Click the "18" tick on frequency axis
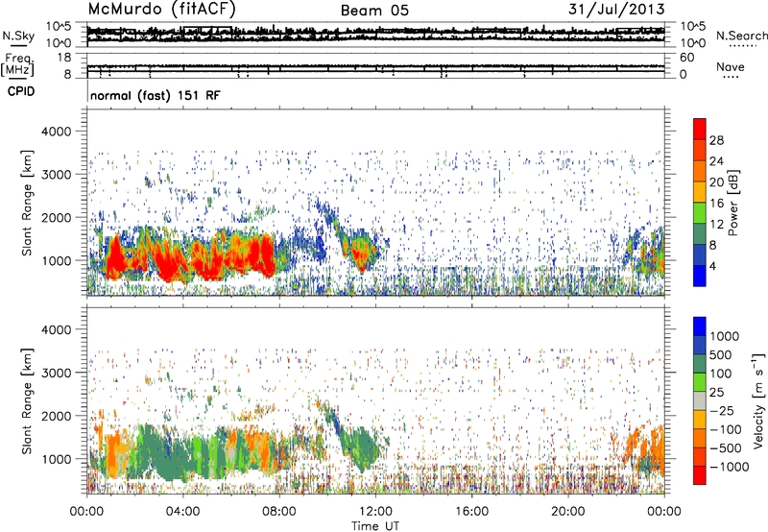 (64, 58)
